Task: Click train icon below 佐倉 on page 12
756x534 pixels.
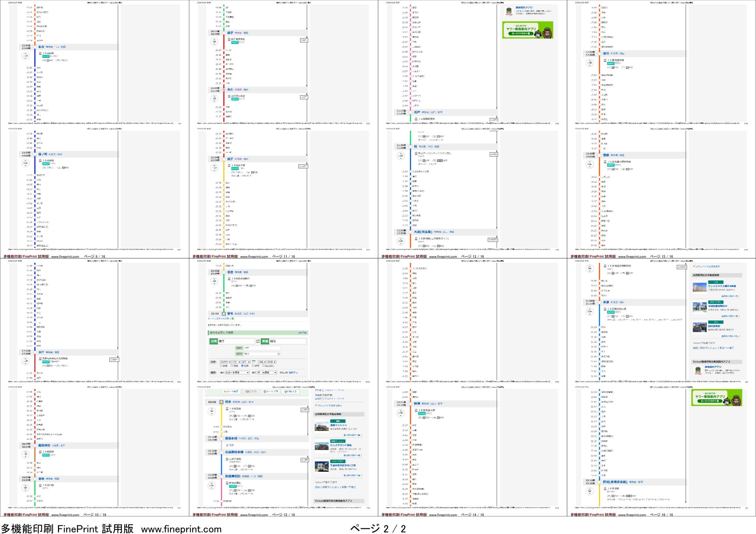Action: pos(229,278)
